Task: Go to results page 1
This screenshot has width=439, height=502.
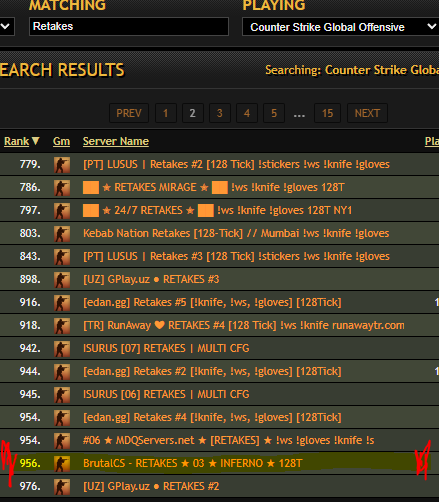Action: [x=166, y=113]
